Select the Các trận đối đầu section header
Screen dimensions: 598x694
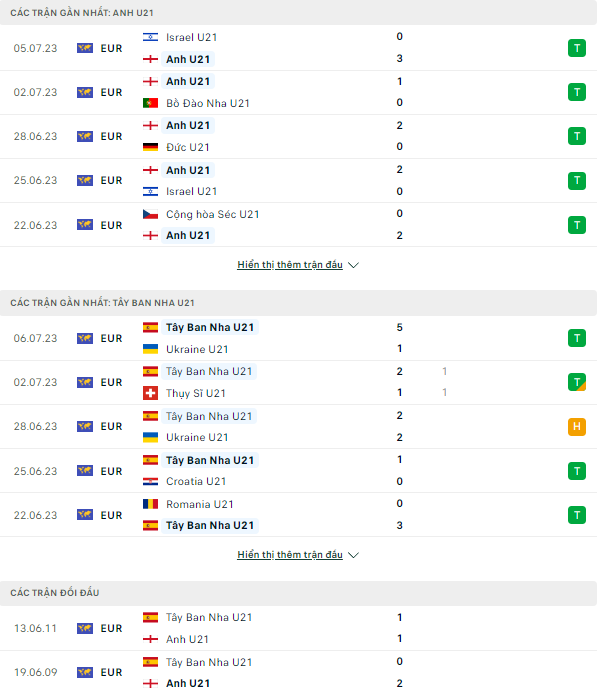click(298, 593)
